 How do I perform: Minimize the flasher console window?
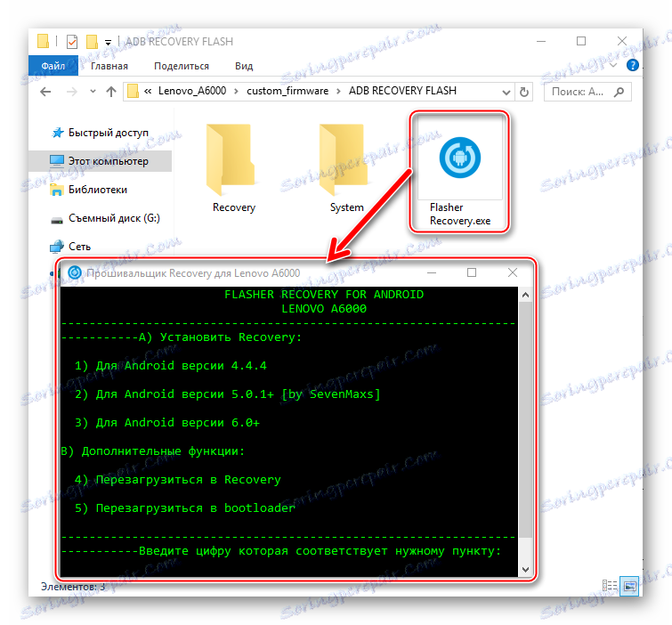432,272
